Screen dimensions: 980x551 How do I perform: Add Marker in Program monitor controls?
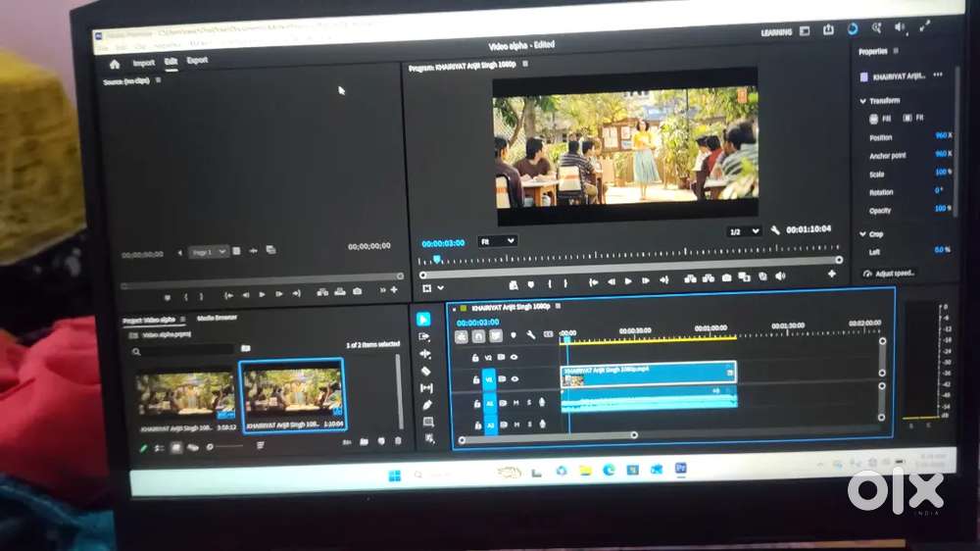click(x=530, y=284)
